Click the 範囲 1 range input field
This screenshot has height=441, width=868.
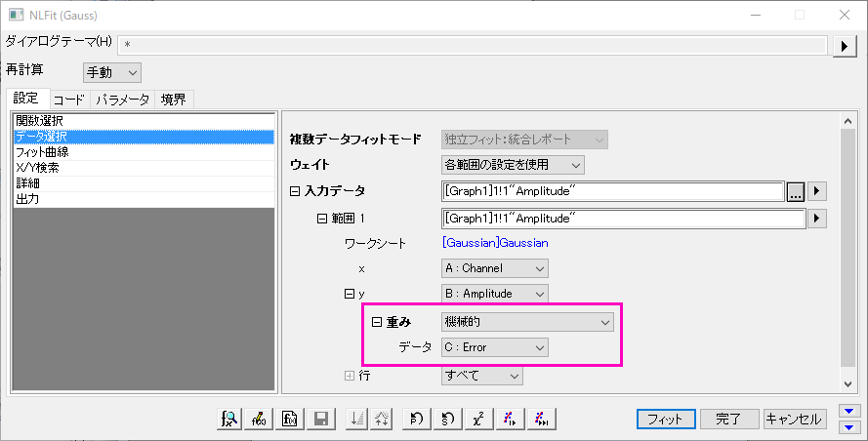tap(623, 219)
